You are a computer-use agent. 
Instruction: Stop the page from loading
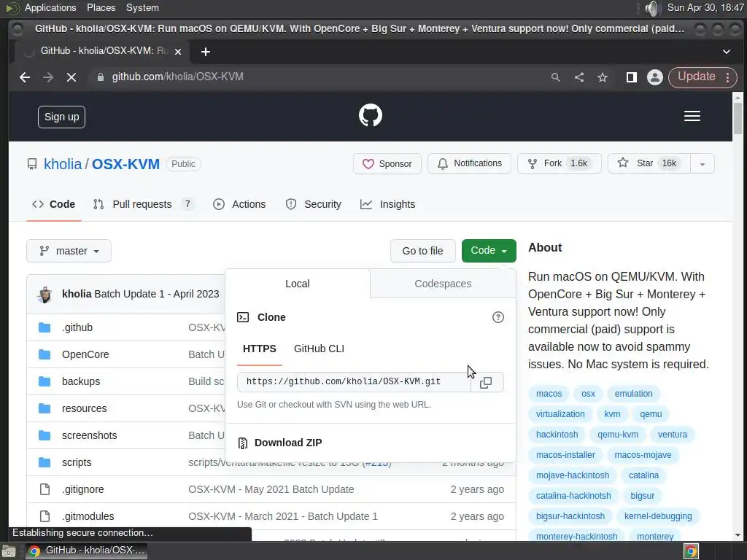tap(71, 77)
